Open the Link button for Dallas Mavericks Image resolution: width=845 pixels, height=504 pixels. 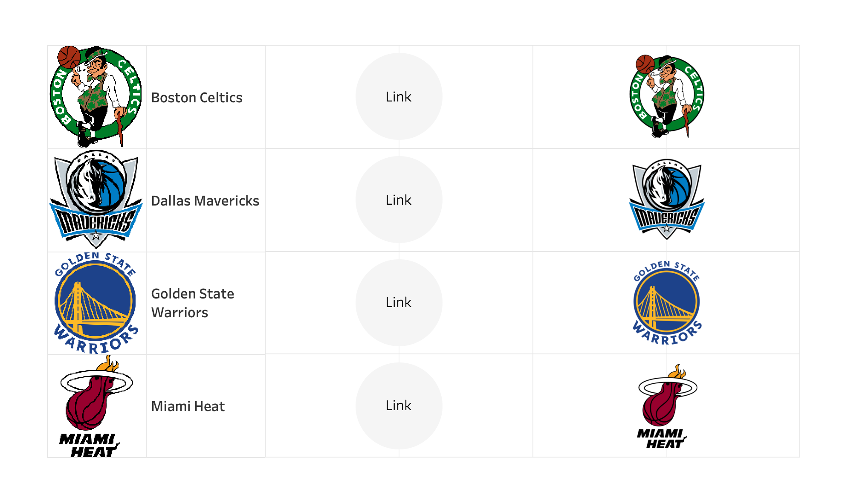pyautogui.click(x=399, y=200)
